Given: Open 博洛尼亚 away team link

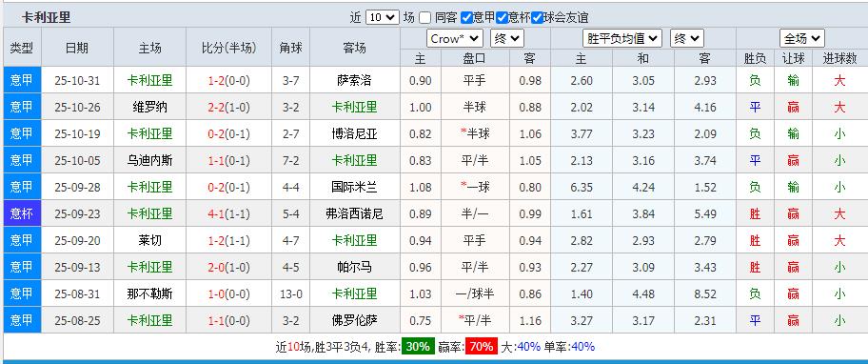Looking at the screenshot, I should click(x=354, y=133).
